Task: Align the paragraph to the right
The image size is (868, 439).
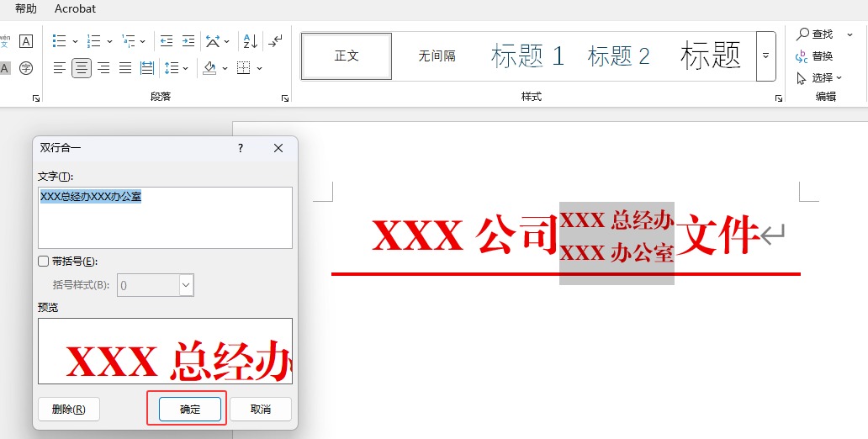Action: (x=103, y=68)
